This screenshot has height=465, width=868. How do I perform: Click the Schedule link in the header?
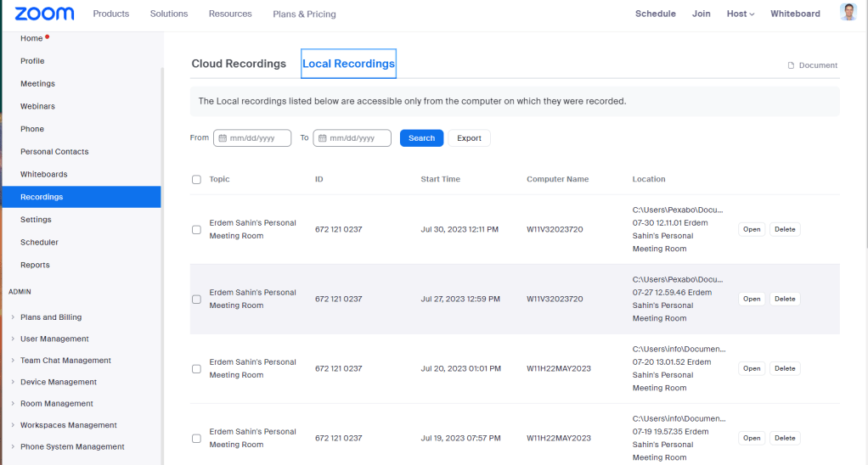tap(656, 14)
